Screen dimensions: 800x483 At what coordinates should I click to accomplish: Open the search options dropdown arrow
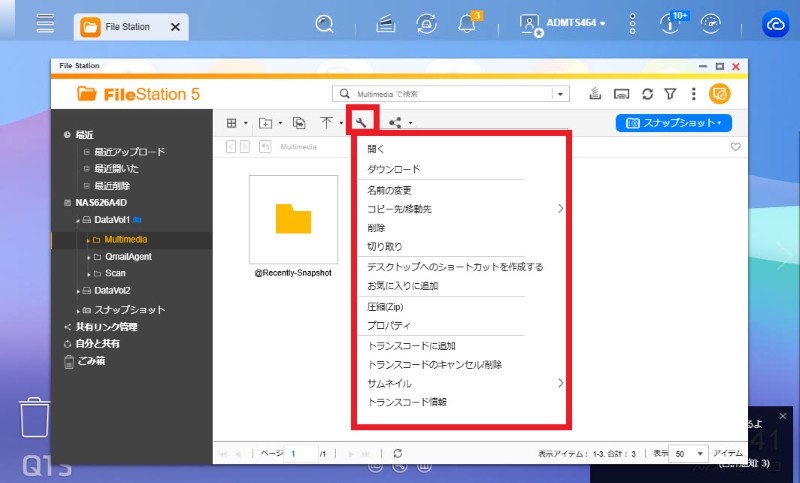(560, 94)
